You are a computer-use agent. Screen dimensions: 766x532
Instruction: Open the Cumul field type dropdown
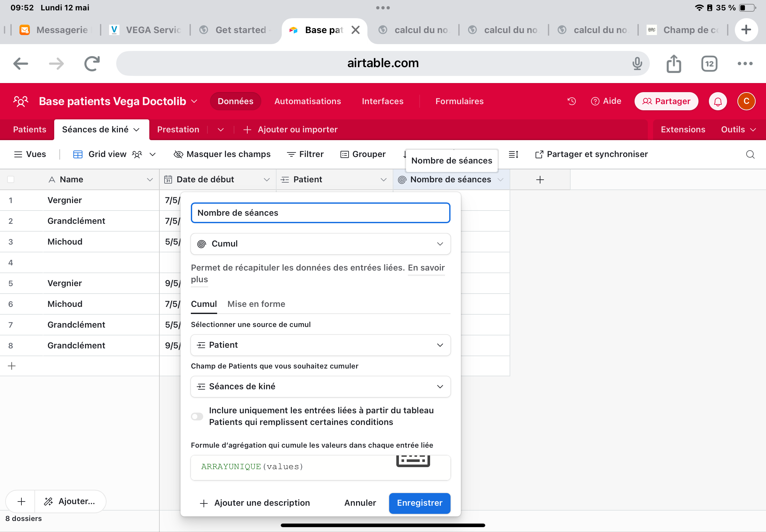(320, 244)
